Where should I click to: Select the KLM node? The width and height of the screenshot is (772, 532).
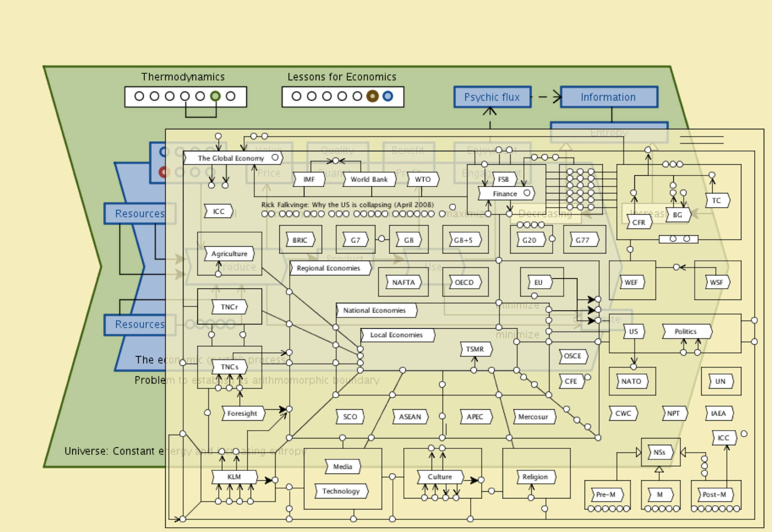pyautogui.click(x=234, y=477)
